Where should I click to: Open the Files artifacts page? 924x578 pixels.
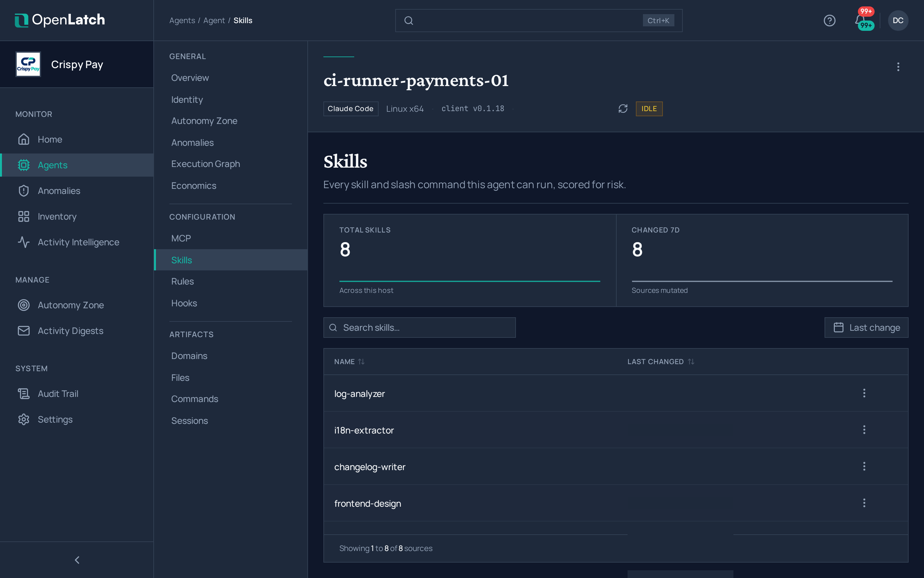pyautogui.click(x=231, y=377)
